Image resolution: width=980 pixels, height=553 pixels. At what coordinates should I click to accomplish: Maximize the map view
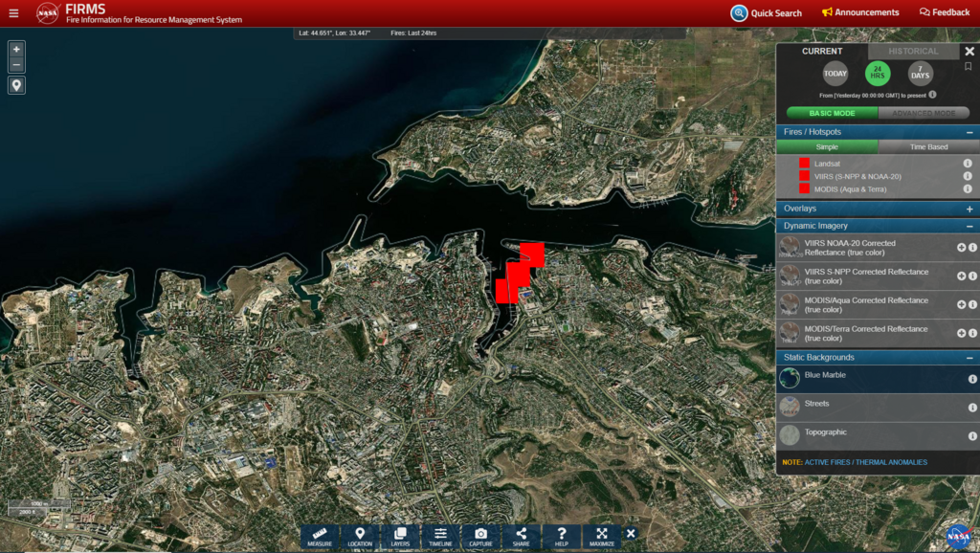coord(602,536)
